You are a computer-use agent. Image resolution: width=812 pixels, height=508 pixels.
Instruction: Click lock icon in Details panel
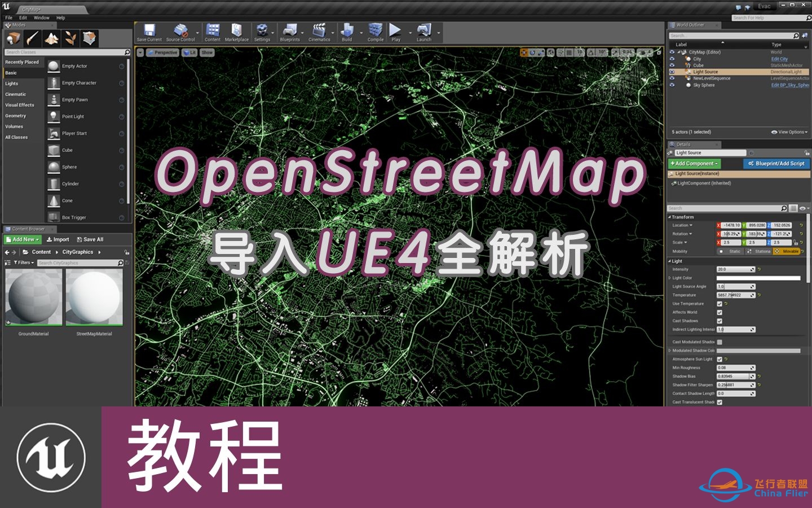click(x=807, y=153)
